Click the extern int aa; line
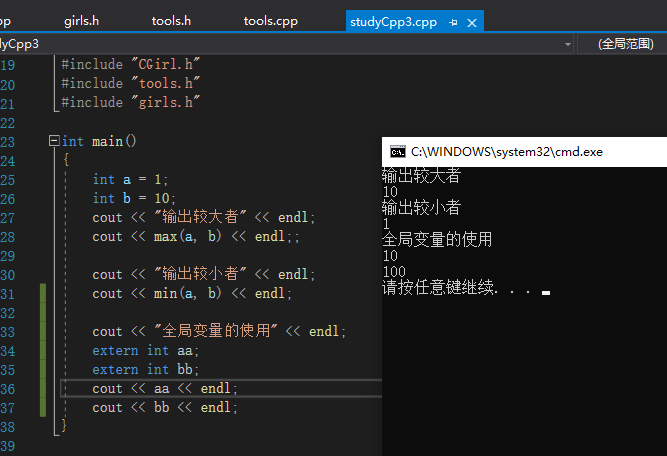 (x=145, y=351)
